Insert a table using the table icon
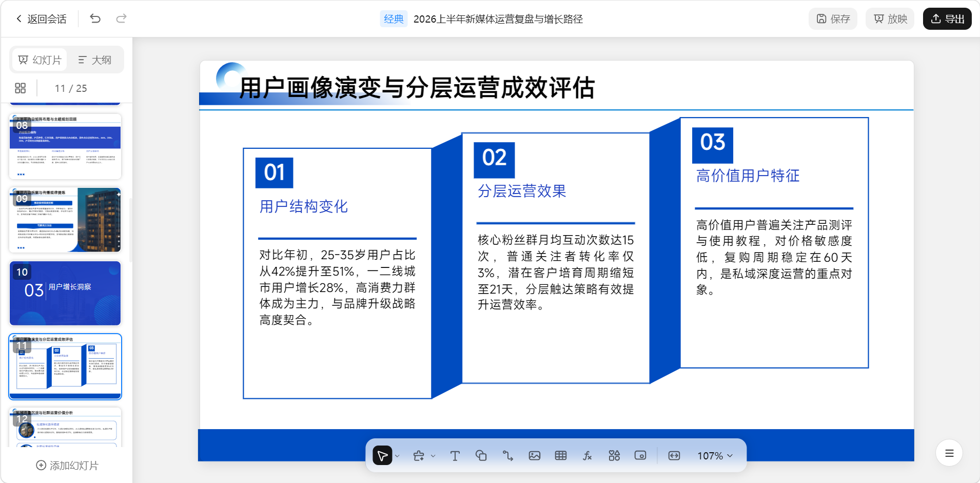The image size is (980, 483). pyautogui.click(x=561, y=456)
